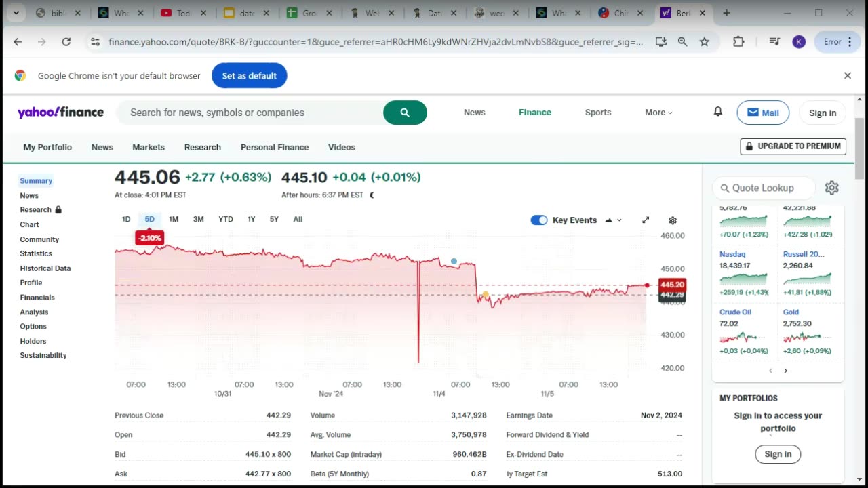
Task: Open Community in left sidebar
Action: [x=39, y=239]
